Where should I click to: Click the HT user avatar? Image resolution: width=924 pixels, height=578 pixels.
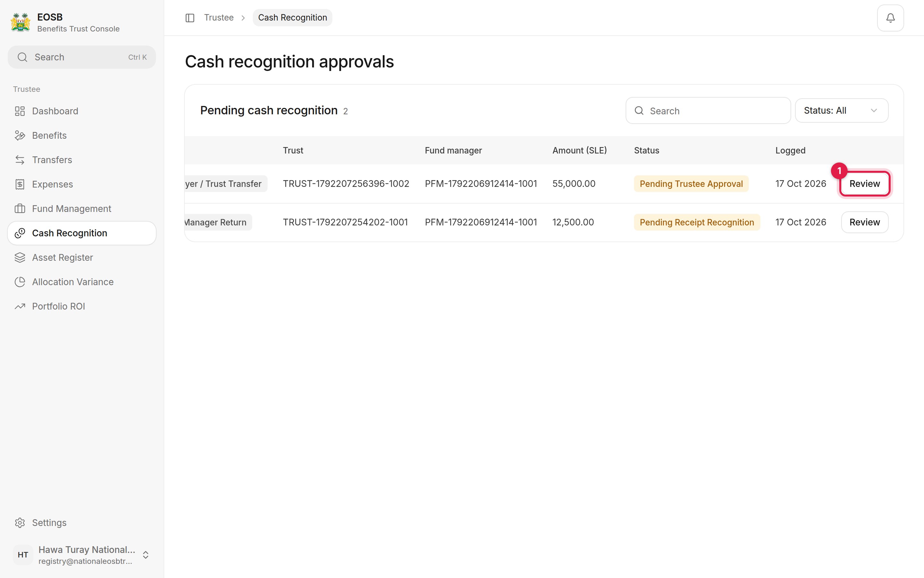23,555
